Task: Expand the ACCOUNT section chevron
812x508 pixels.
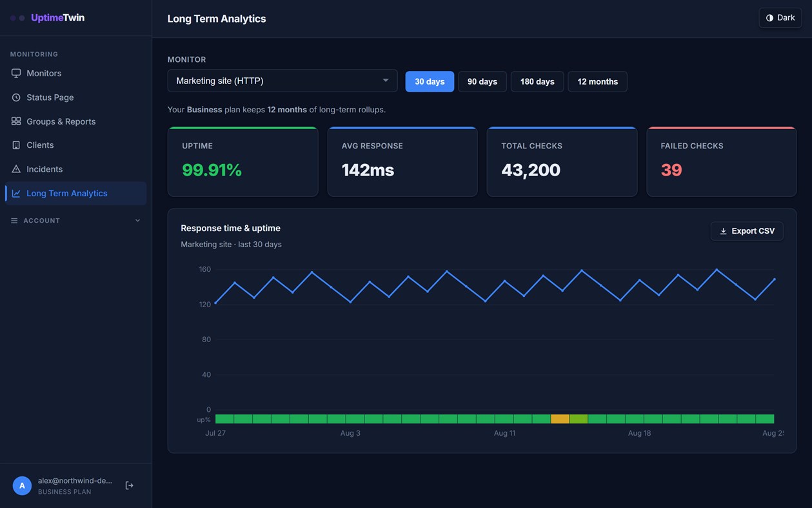Action: (137, 221)
